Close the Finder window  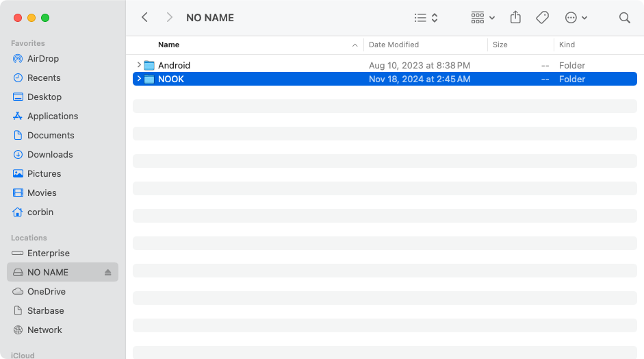(x=18, y=18)
